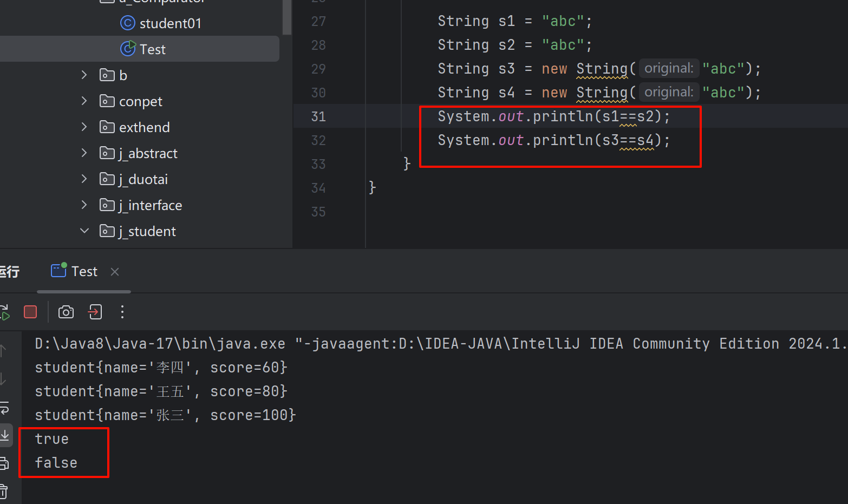Expand the conpet package folder

84,101
